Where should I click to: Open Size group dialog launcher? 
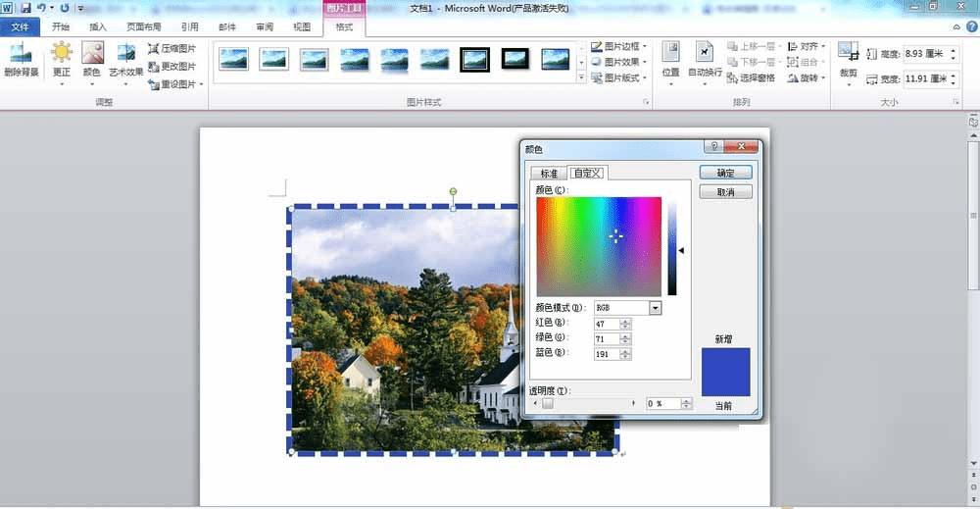point(955,102)
